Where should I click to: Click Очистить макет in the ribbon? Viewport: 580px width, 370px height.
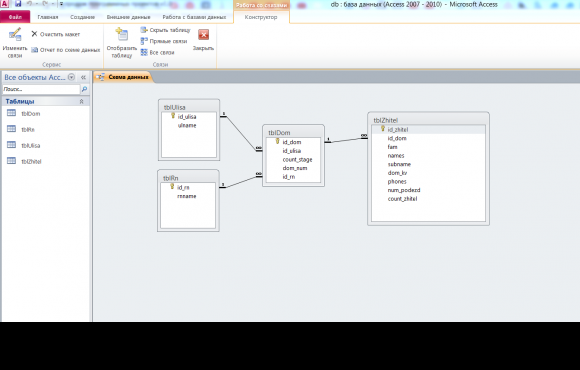point(55,34)
